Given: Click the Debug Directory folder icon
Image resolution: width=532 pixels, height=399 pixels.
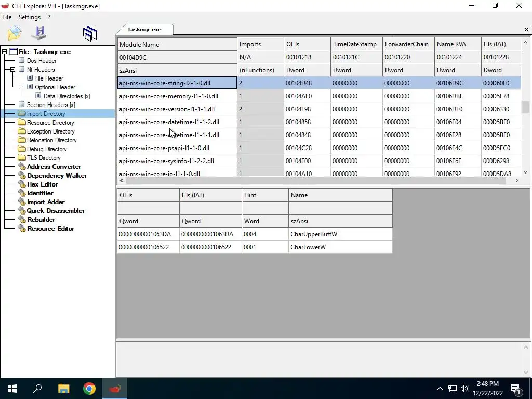Looking at the screenshot, I should tap(22, 149).
